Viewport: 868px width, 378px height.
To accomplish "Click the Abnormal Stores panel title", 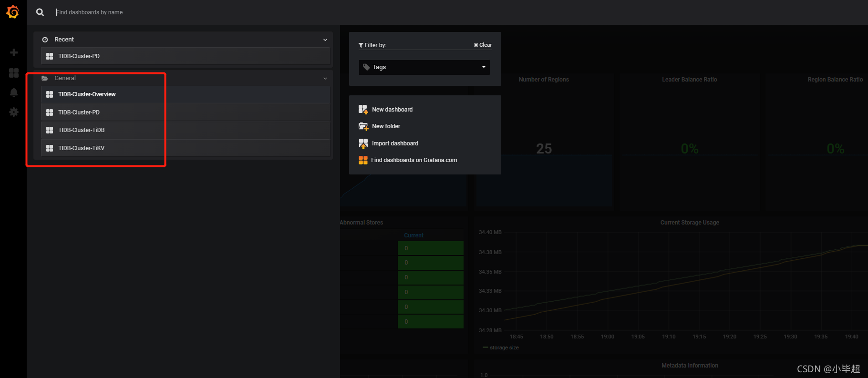I will 362,223.
